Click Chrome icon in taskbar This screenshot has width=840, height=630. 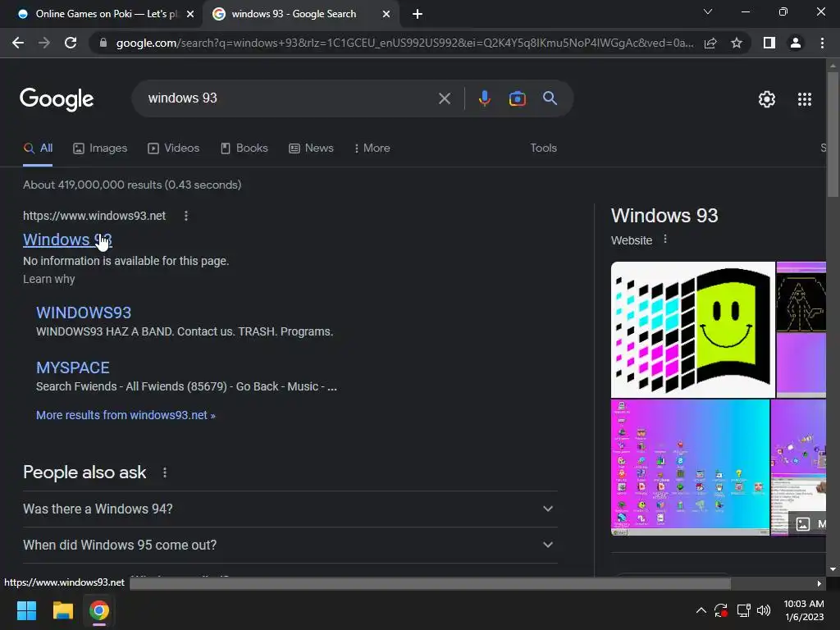click(x=99, y=610)
